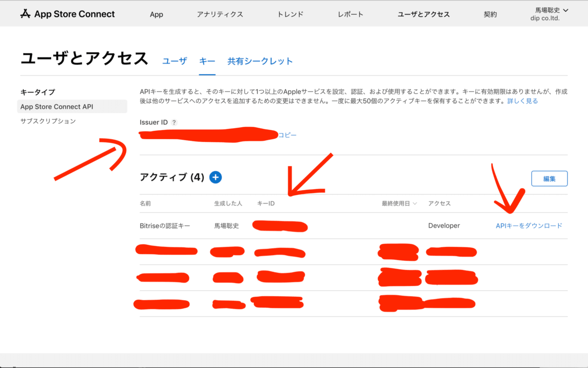Open 契約 in the top navigation
This screenshot has width=588, height=368.
pyautogui.click(x=490, y=14)
